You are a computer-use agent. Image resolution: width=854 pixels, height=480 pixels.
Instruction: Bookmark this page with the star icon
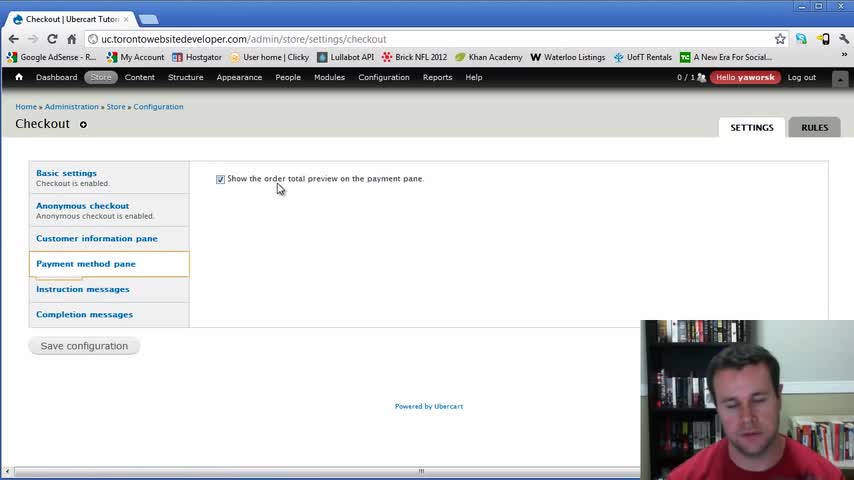coord(780,39)
